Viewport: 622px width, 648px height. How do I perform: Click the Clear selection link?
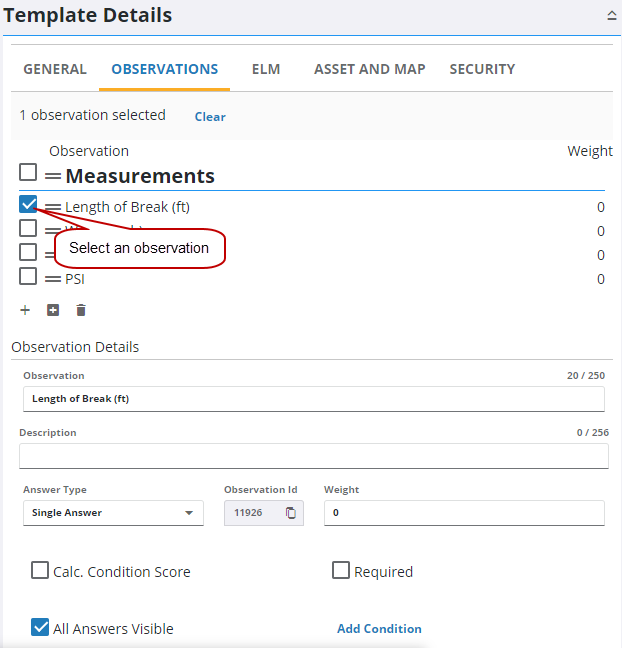click(x=210, y=117)
